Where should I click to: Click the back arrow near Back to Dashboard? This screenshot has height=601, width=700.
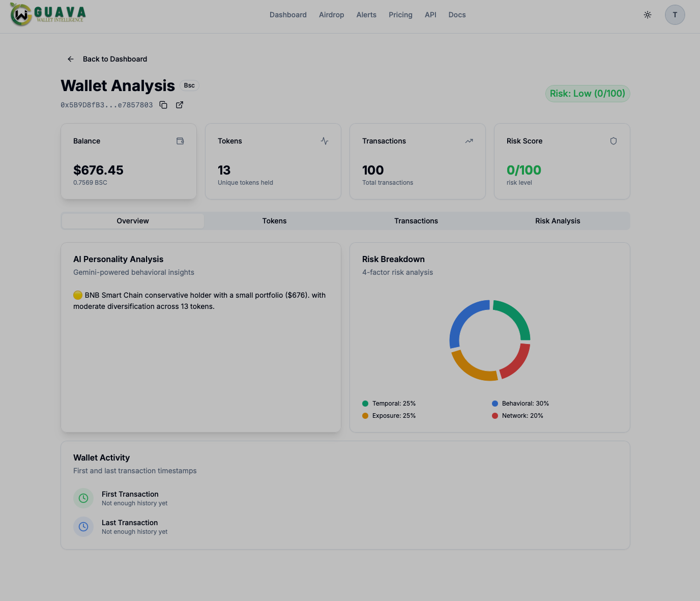point(70,59)
